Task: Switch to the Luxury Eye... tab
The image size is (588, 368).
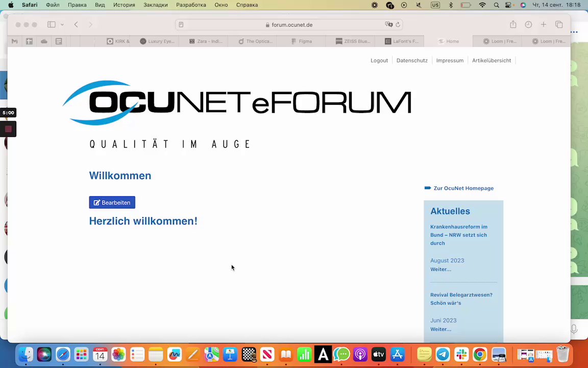Action: click(157, 41)
